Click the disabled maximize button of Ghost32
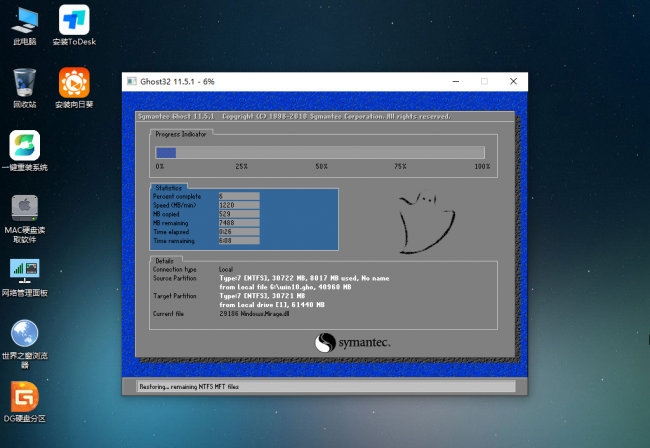Viewport: 650px width, 448px height. [484, 81]
